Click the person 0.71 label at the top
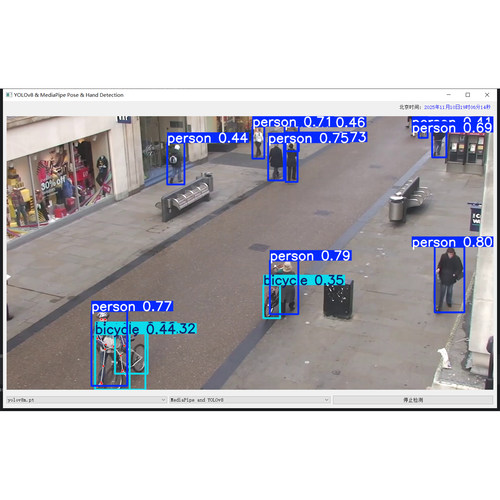The image size is (500, 500). click(x=292, y=122)
